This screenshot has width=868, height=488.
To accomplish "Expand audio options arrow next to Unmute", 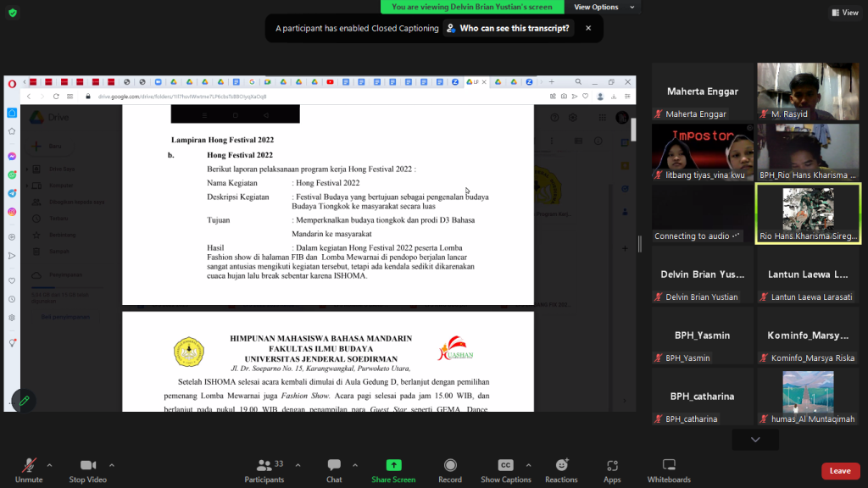I will point(49,465).
